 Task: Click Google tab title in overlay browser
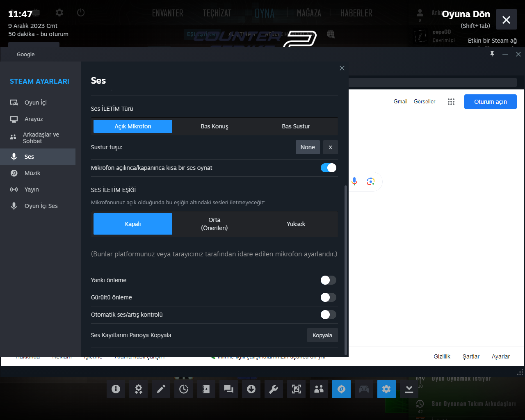(26, 54)
